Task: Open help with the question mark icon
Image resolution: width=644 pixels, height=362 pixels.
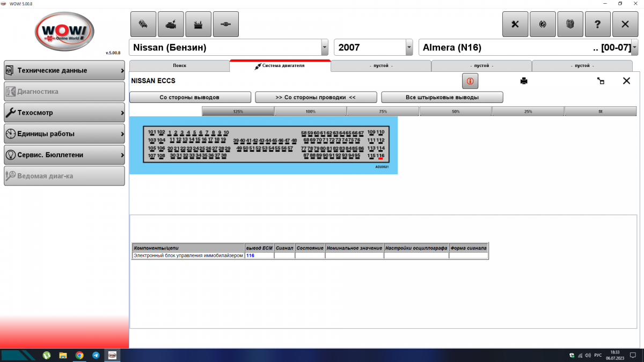Action: (598, 24)
